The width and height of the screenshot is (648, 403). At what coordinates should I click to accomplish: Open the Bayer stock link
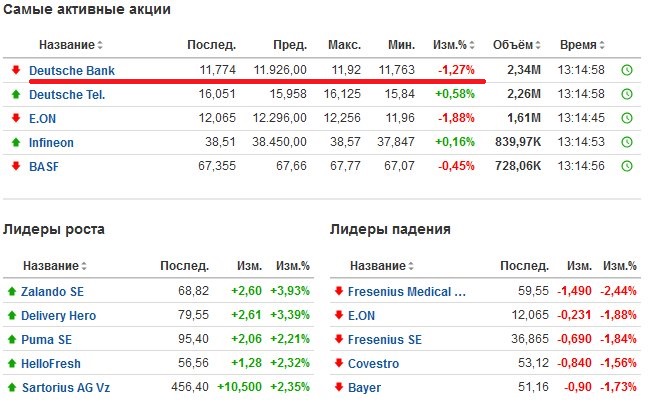click(x=364, y=388)
